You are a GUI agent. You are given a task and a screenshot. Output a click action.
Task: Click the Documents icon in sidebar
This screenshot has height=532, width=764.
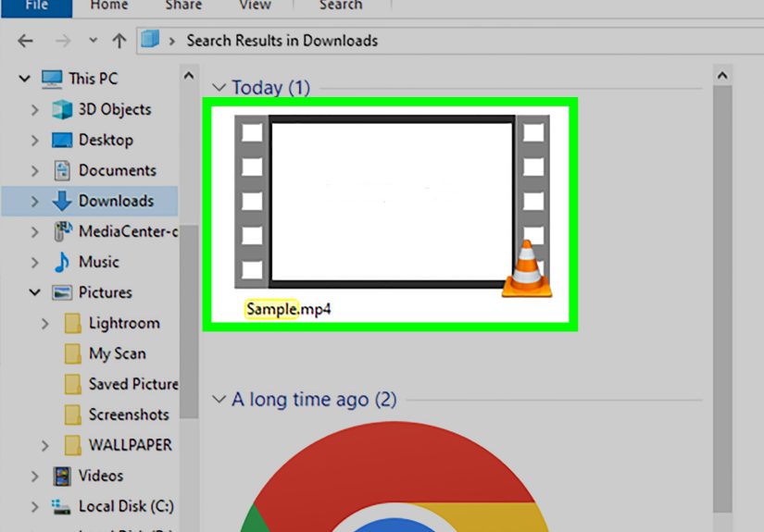pos(62,171)
